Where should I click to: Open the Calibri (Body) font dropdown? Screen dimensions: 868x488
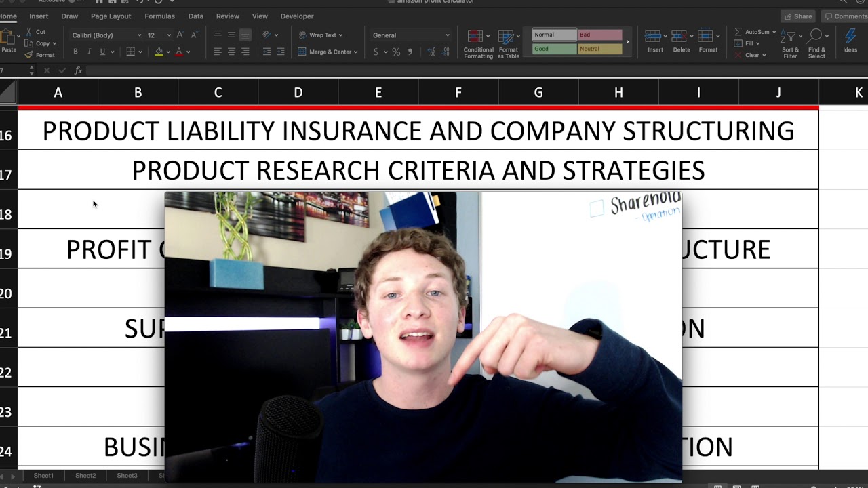point(106,35)
